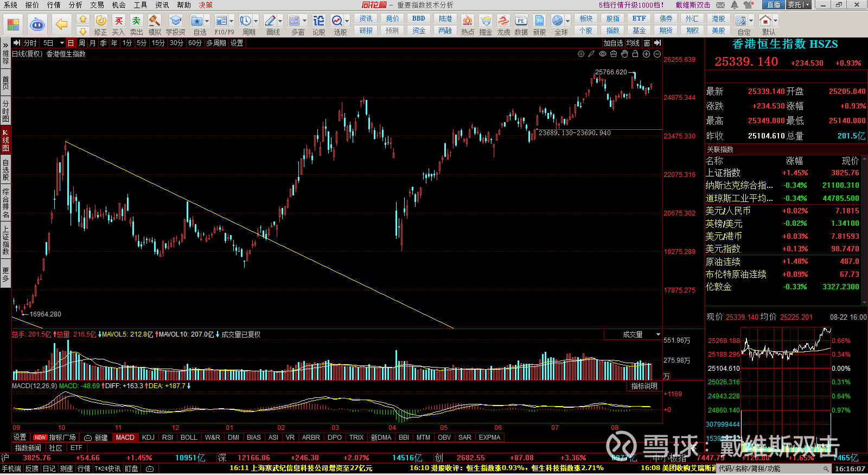
Task: Select the 月 monthly period
Action: (92, 43)
